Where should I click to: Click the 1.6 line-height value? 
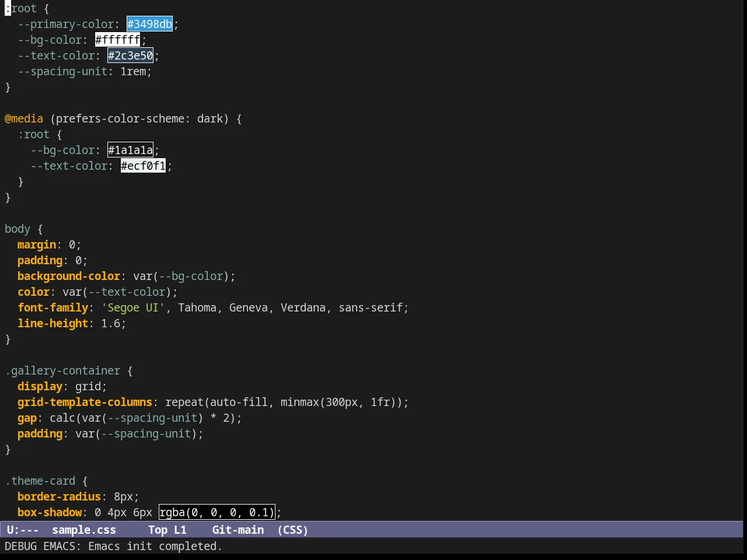click(111, 323)
